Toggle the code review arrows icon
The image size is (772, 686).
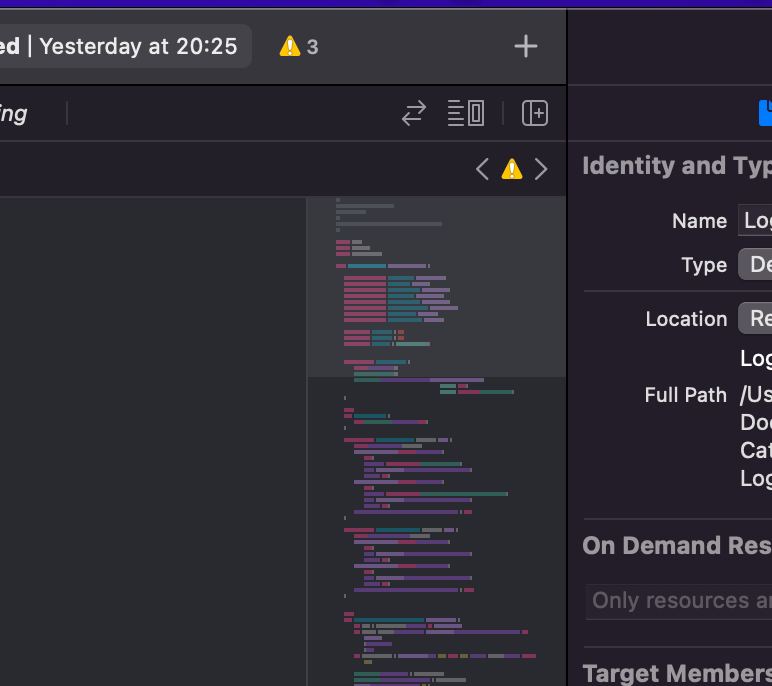413,113
